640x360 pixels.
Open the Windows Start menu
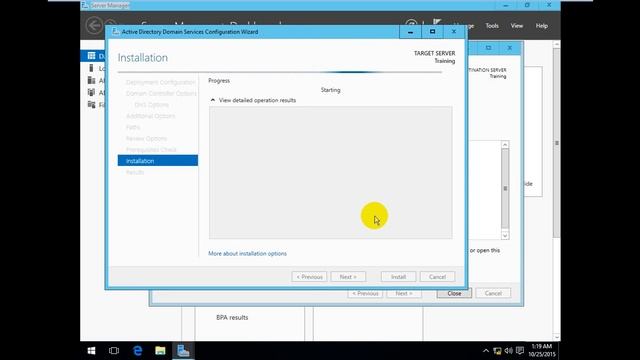click(x=91, y=351)
